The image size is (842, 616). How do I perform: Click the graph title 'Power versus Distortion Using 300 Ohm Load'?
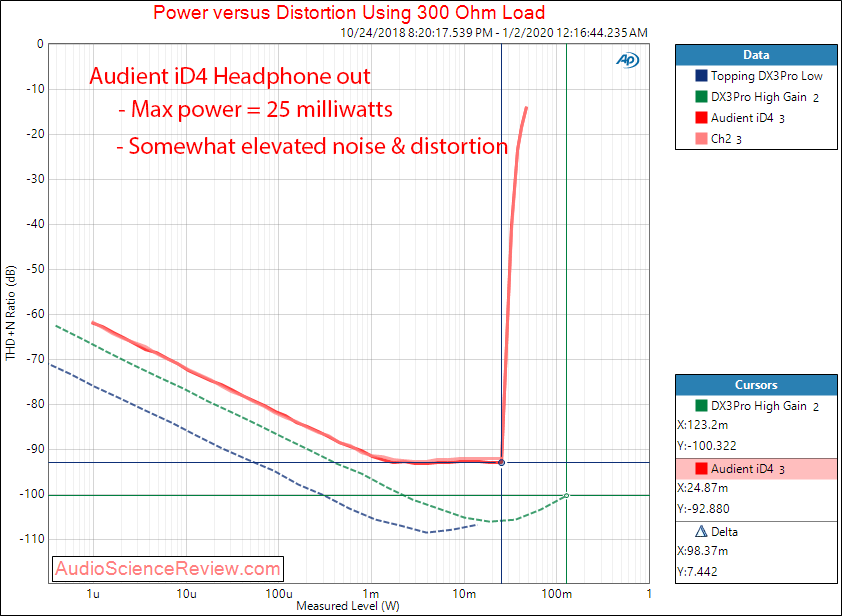click(x=349, y=12)
